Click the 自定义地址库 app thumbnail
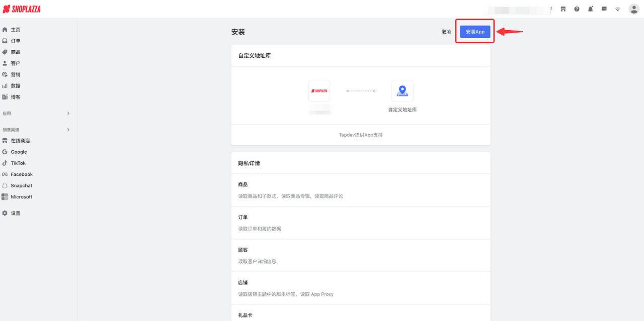Viewport: 644px width, 321px height. [402, 90]
